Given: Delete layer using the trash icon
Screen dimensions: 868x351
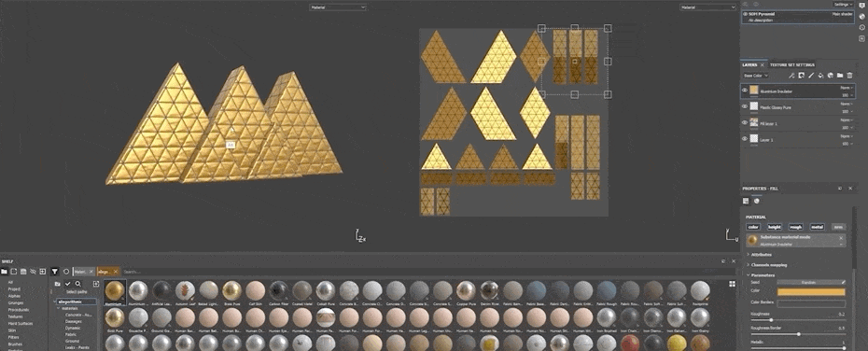Looking at the screenshot, I should 849,76.
